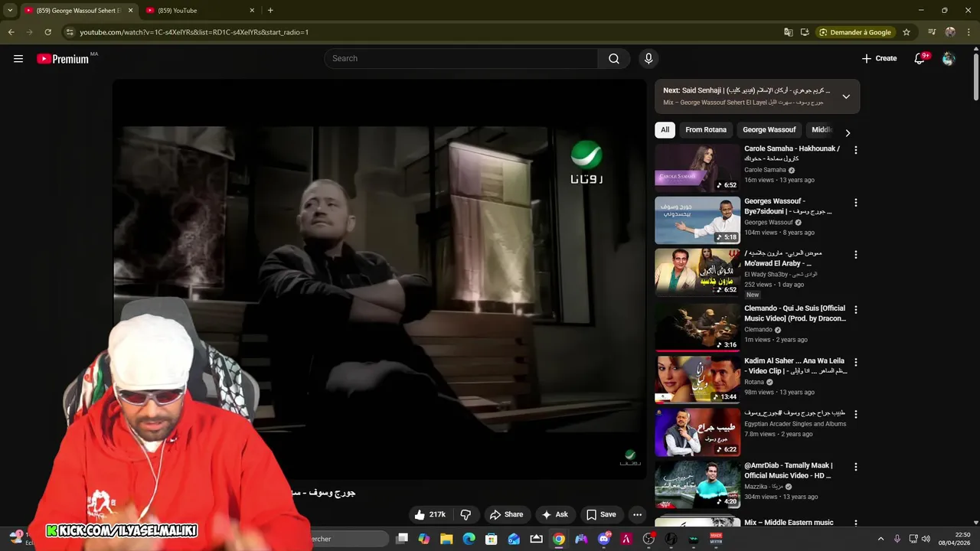The image size is (980, 551).
Task: Open Microsoft Store from taskbar
Action: pos(492,539)
